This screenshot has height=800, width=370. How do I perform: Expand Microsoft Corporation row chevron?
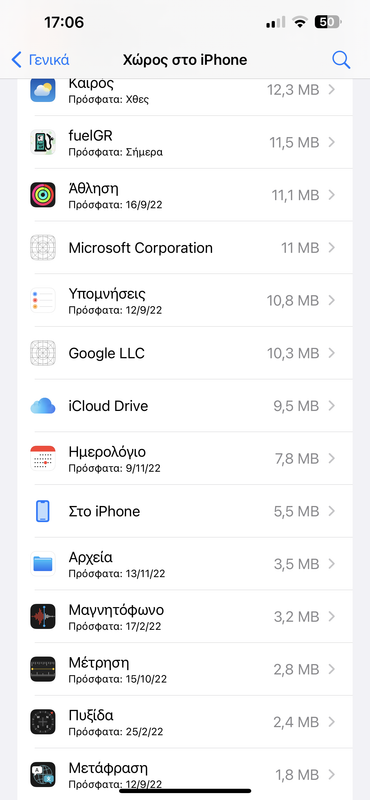pyautogui.click(x=332, y=248)
